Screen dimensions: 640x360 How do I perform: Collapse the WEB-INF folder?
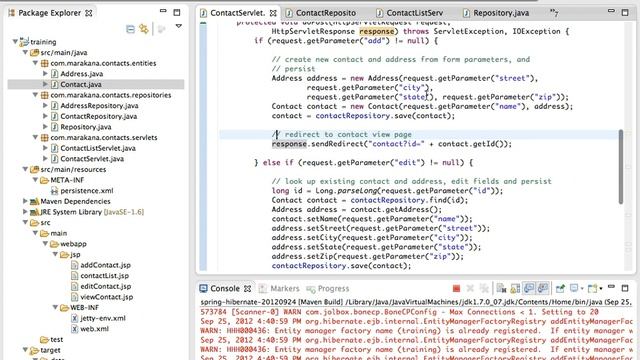pyautogui.click(x=56, y=307)
